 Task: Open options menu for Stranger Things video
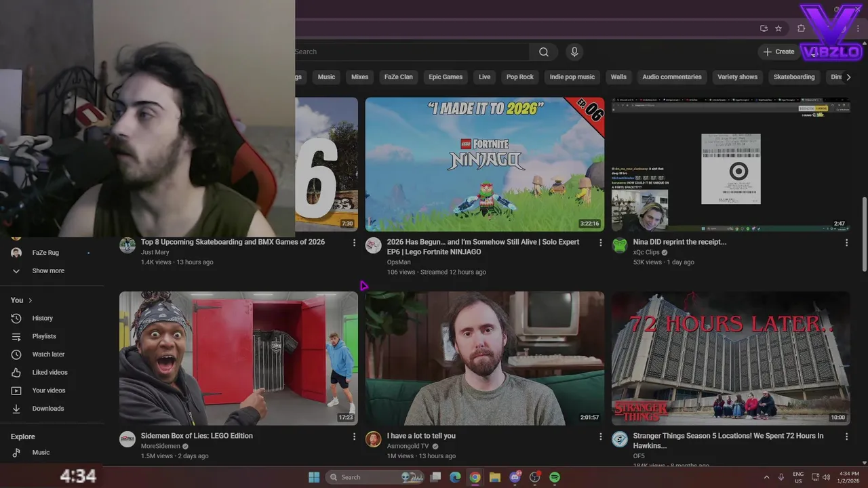pos(846,436)
